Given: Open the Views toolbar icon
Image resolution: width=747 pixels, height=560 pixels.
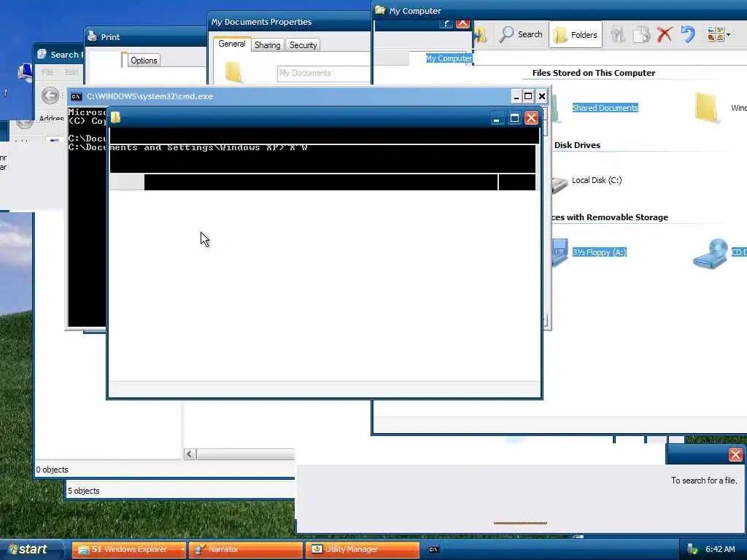Looking at the screenshot, I should 716,34.
